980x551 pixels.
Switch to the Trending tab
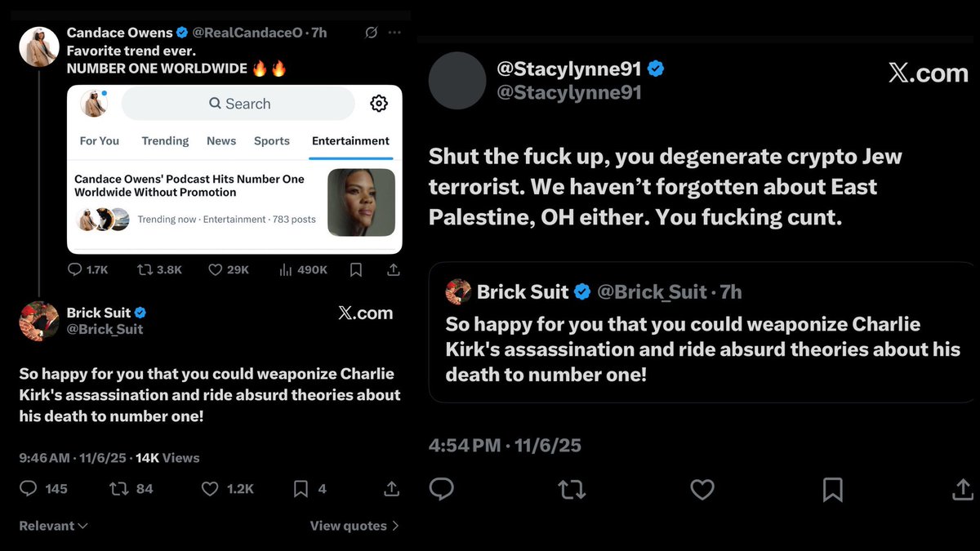click(165, 140)
